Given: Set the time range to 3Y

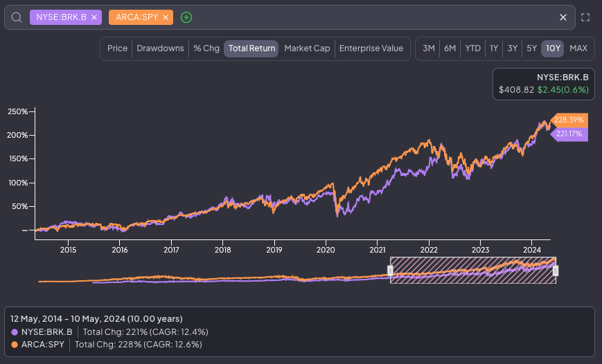Looking at the screenshot, I should [512, 48].
